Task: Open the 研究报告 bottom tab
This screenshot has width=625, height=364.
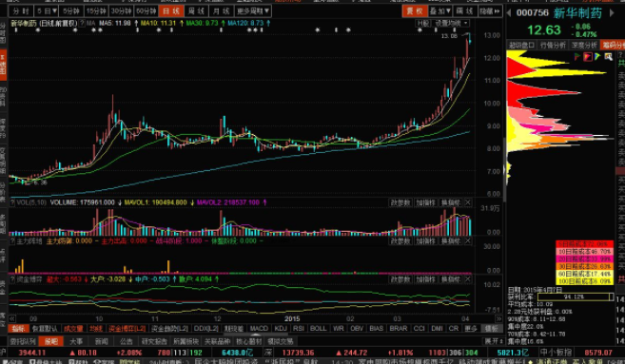Action: (153, 341)
